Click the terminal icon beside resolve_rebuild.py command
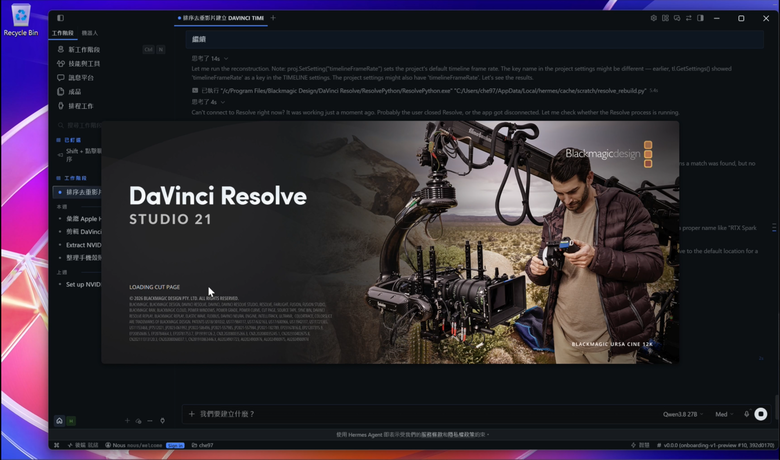The image size is (780, 460). tap(195, 91)
